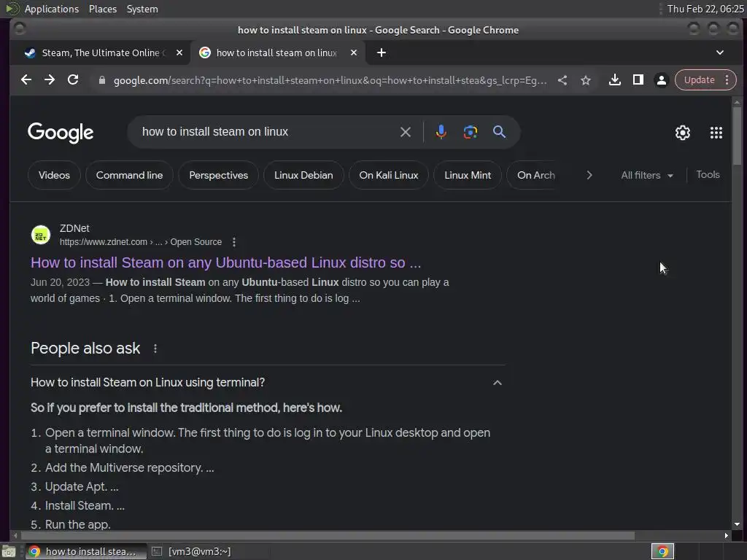The height and width of the screenshot is (560, 747).
Task: Open Chrome three-dot menu next to Update
Action: 727,80
